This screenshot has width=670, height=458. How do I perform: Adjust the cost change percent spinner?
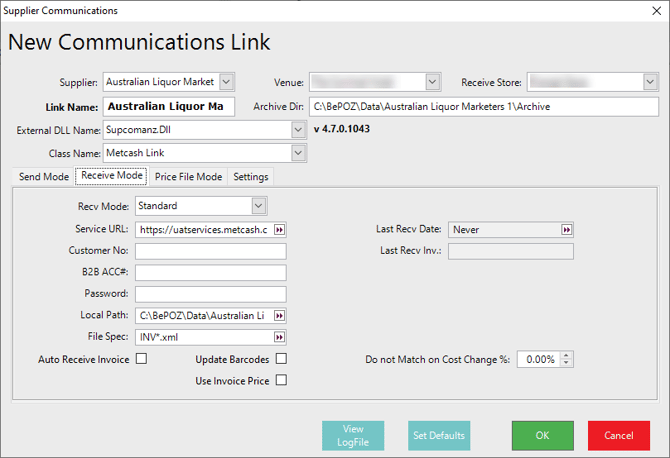[x=567, y=359]
